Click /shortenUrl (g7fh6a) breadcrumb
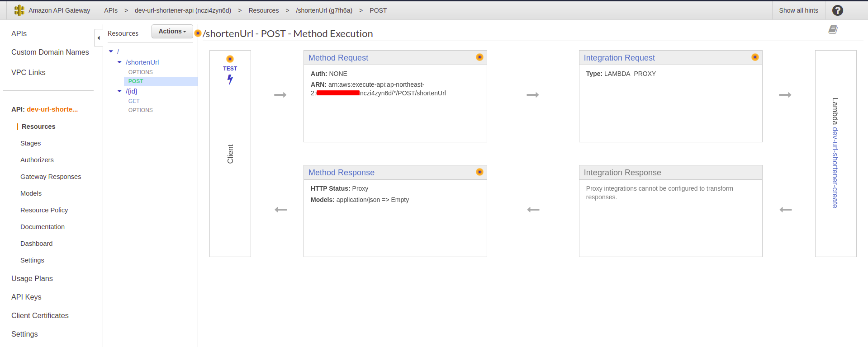868x347 pixels. tap(324, 10)
